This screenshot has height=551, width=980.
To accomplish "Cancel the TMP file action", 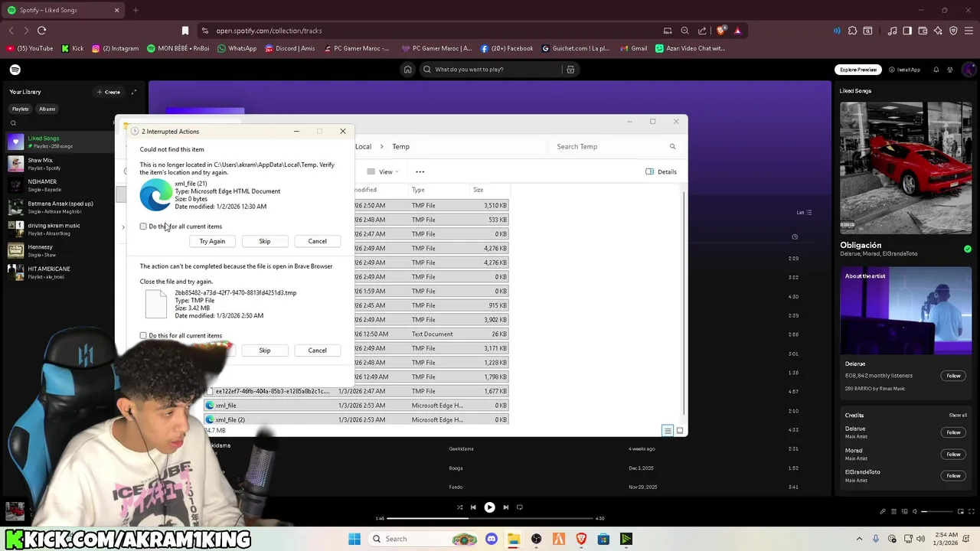I will (x=317, y=350).
